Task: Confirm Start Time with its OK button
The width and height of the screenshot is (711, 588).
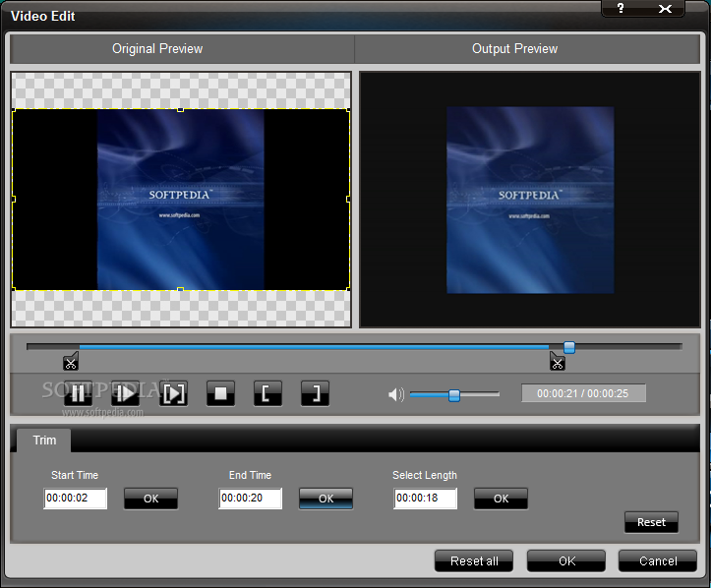Action: (151, 499)
